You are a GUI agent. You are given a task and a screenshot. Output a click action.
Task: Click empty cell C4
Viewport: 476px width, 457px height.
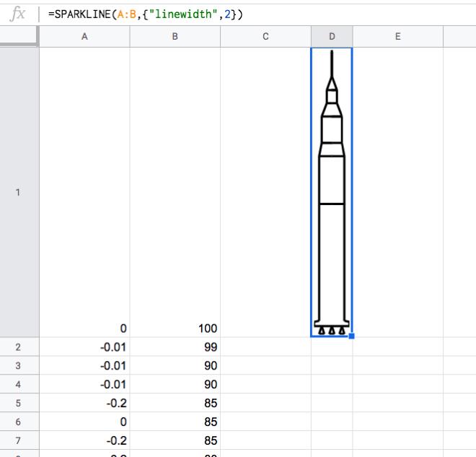(265, 384)
